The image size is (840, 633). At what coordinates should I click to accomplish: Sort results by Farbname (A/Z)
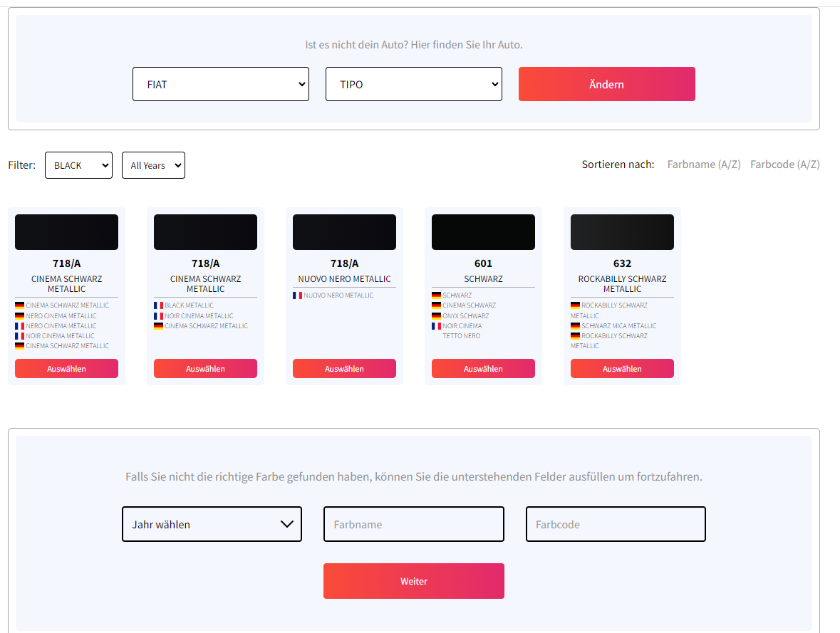[704, 164]
